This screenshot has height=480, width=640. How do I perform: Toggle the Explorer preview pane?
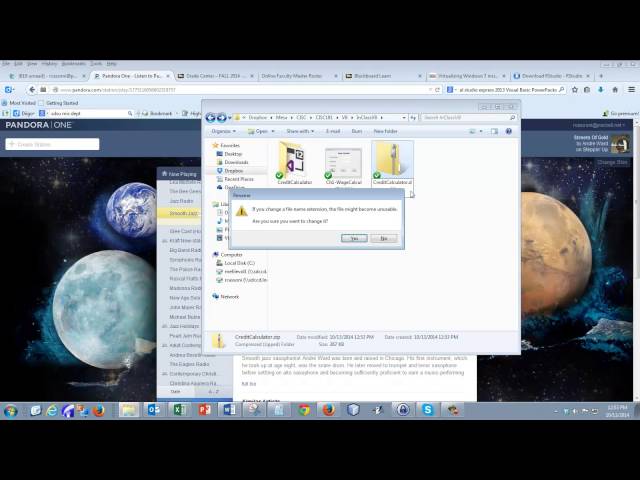tap(494, 131)
